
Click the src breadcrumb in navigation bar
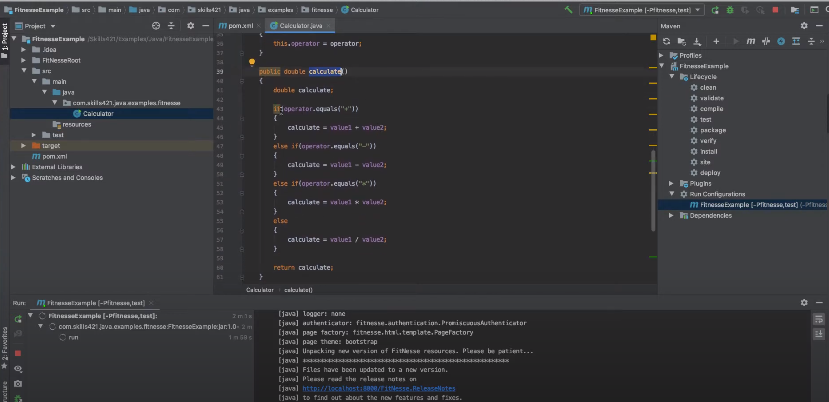[81, 10]
